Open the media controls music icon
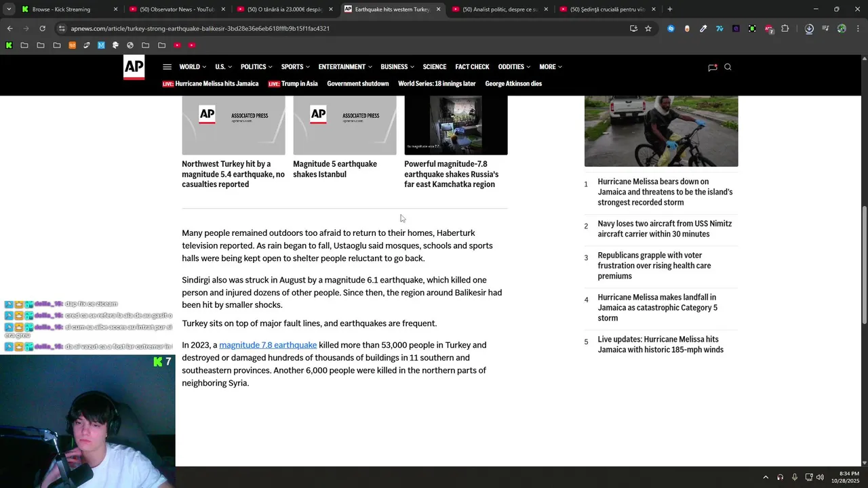Screen dimensions: 868x488 click(x=825, y=28)
